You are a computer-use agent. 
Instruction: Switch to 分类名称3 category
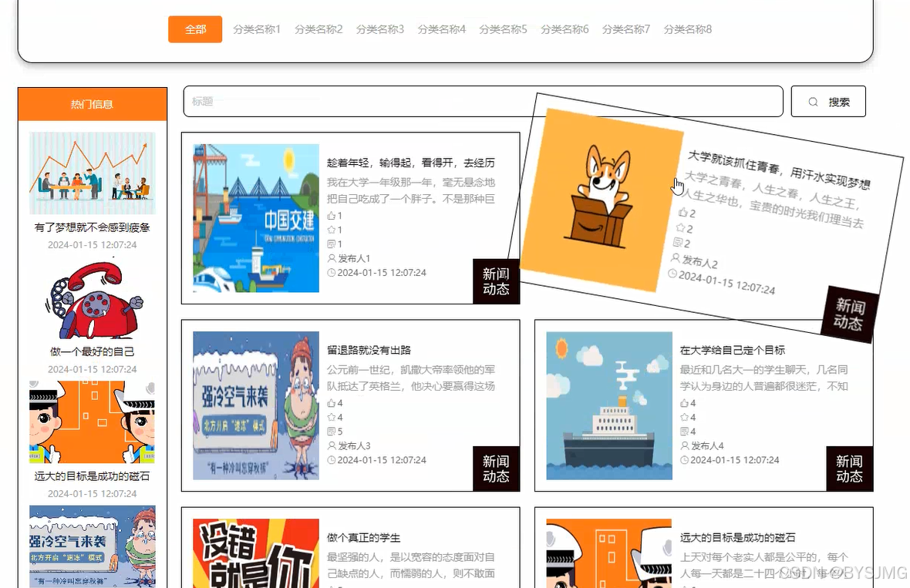click(380, 29)
